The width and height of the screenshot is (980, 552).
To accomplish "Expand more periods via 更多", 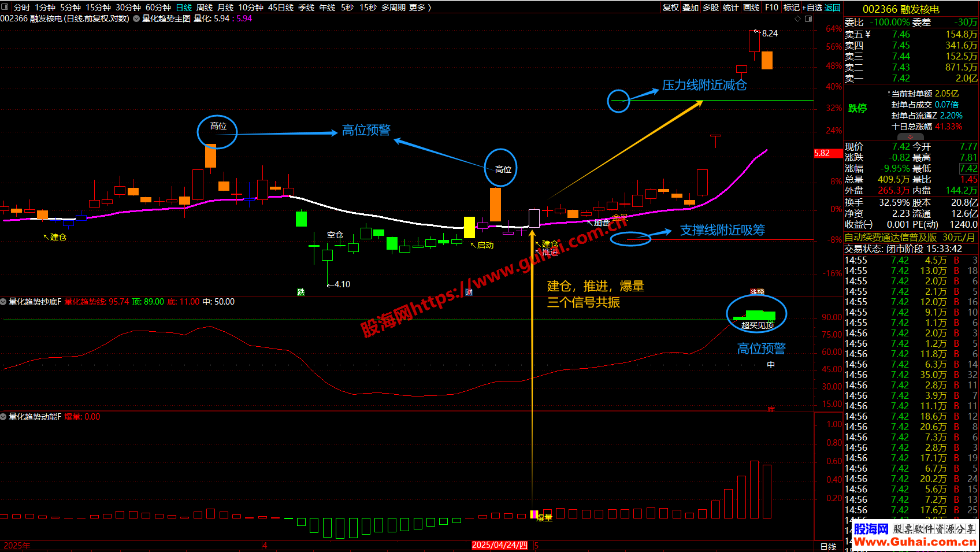I will (x=420, y=8).
